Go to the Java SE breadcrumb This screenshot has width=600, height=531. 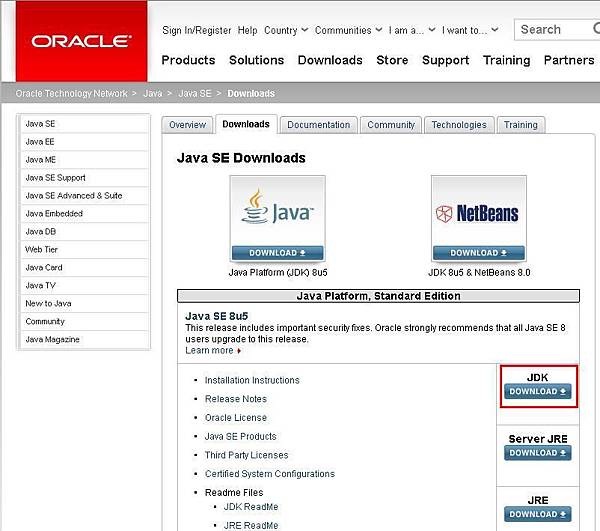[x=194, y=93]
